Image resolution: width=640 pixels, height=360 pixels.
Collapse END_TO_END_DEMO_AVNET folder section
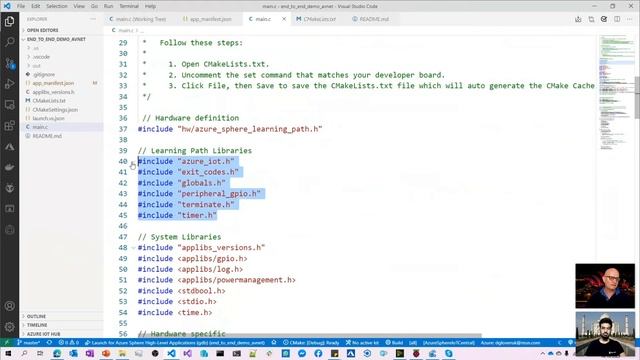point(56,39)
